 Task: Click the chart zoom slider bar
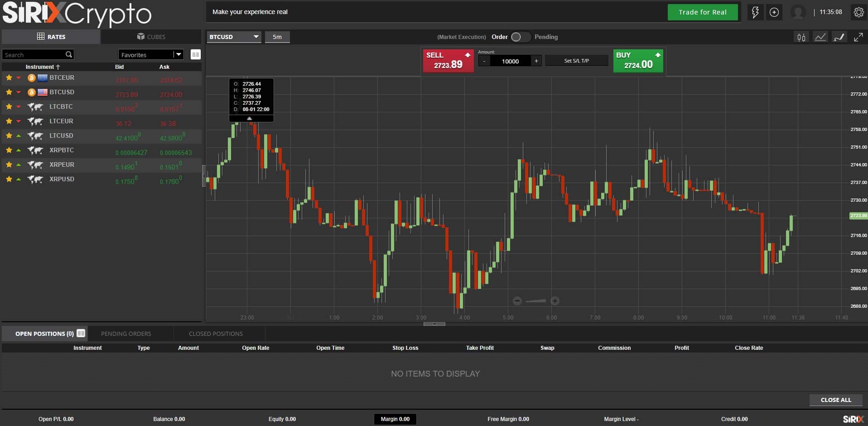pos(536,301)
